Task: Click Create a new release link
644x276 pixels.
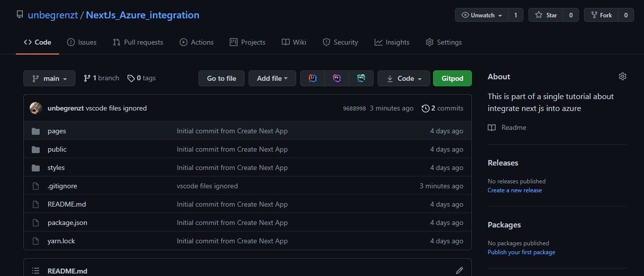Action: [x=515, y=190]
